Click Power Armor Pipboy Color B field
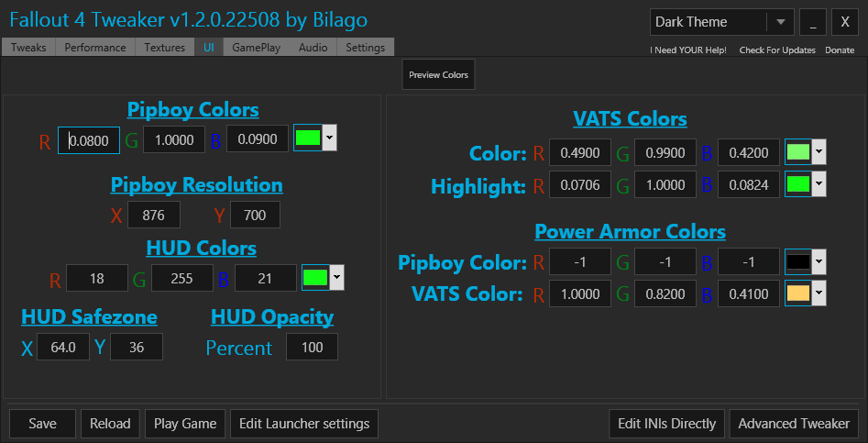 [749, 261]
